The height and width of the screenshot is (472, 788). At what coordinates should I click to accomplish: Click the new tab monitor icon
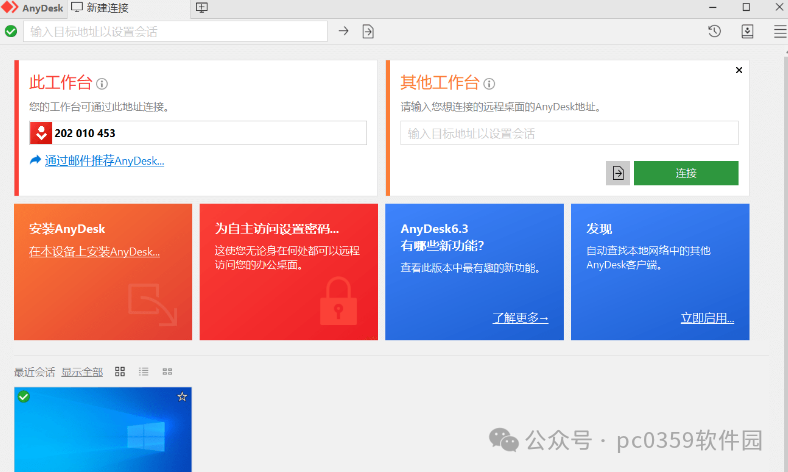pyautogui.click(x=202, y=8)
